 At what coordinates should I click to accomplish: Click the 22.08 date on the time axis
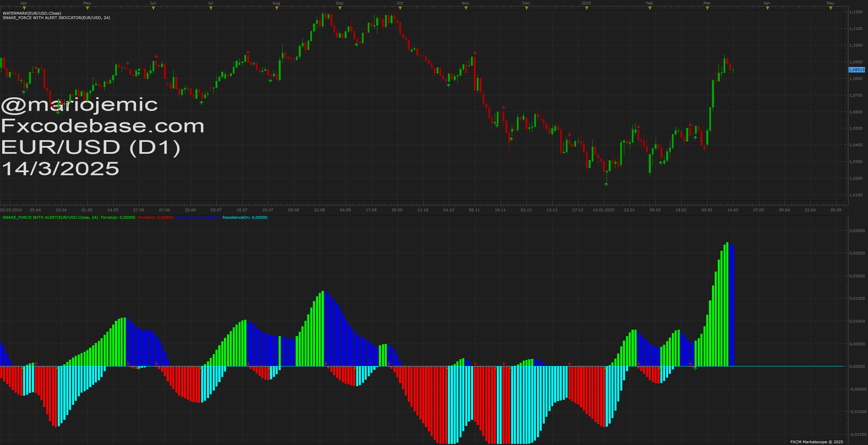pos(319,210)
